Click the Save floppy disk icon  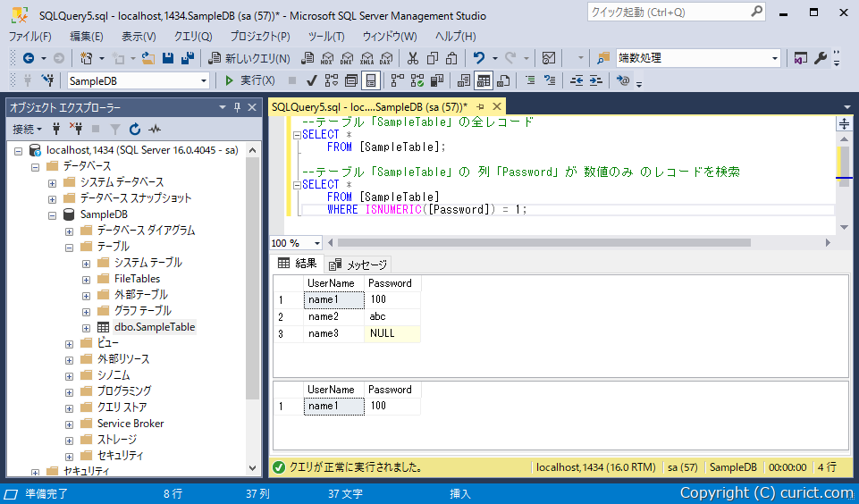tap(168, 58)
